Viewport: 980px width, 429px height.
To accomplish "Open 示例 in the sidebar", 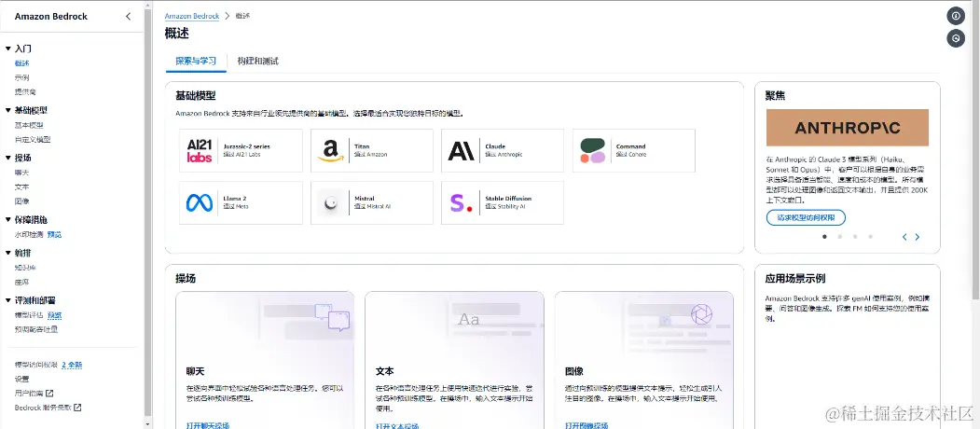I will (21, 77).
